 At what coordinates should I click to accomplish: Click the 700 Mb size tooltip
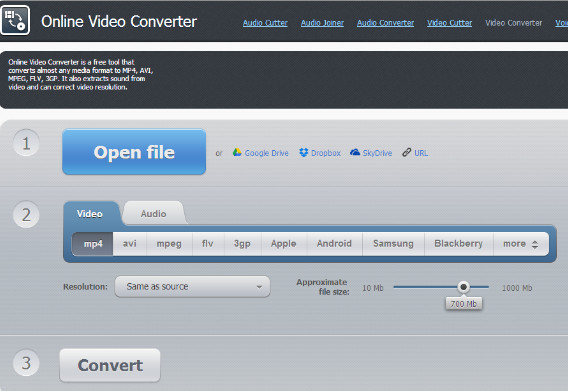tap(464, 304)
